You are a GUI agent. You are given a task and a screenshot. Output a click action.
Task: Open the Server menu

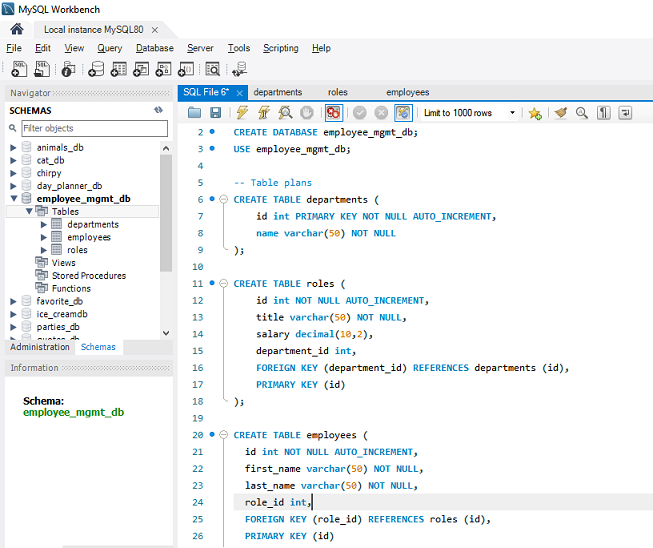(200, 48)
